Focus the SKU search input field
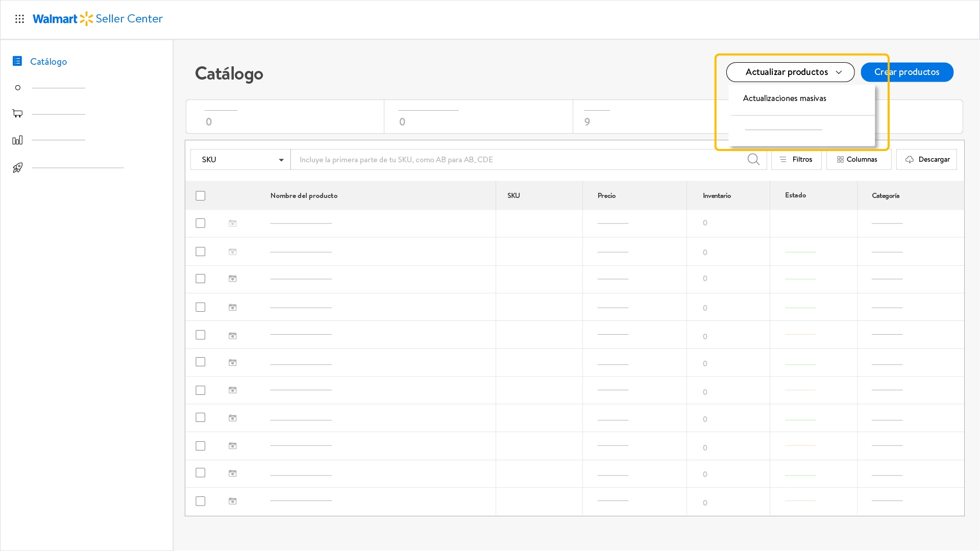 516,160
